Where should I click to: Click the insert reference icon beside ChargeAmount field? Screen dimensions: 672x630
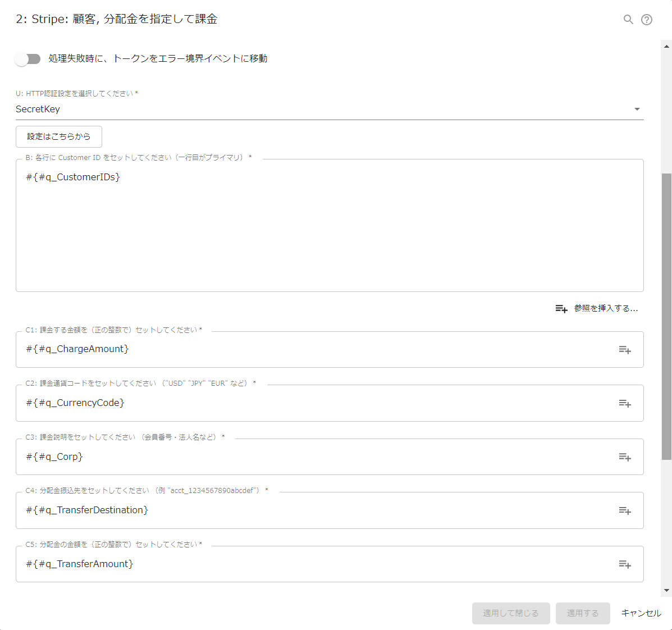(x=624, y=349)
